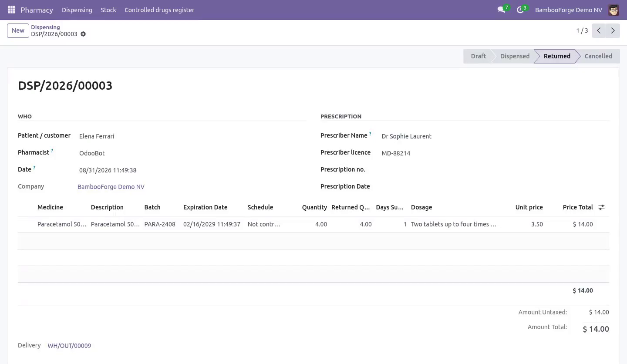Viewport: 627px width, 364px height.
Task: Open the column settings adjust icon
Action: [601, 207]
